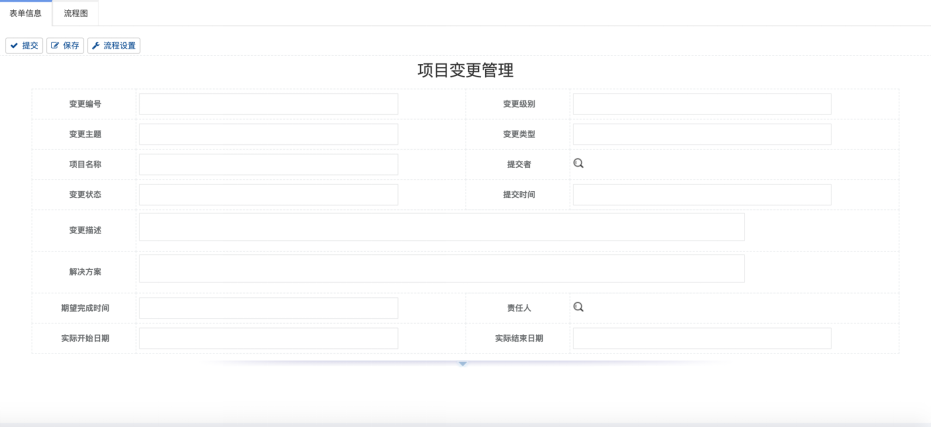Click the 实际结束日期 label
The width and height of the screenshot is (931, 428).
519,338
